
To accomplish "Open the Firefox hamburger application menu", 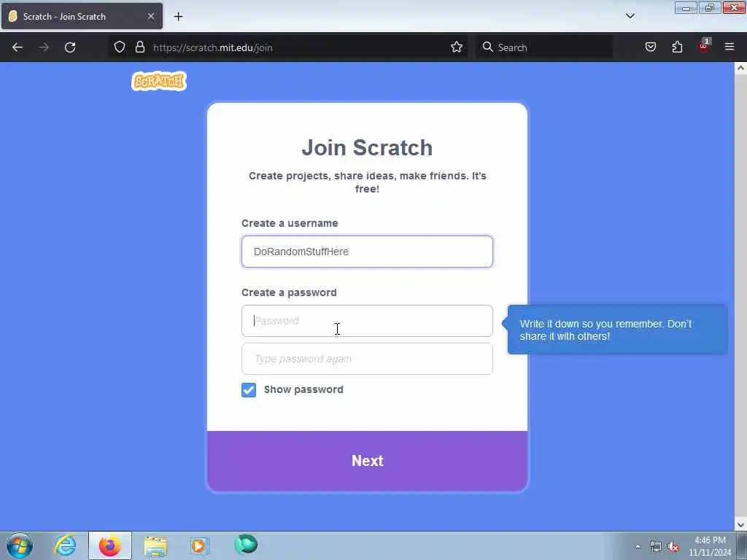I will [729, 47].
